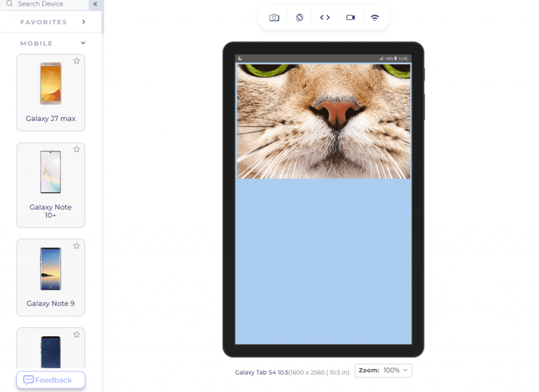Image resolution: width=539 pixels, height=392 pixels.
Task: Open network throttling options
Action: tap(375, 17)
